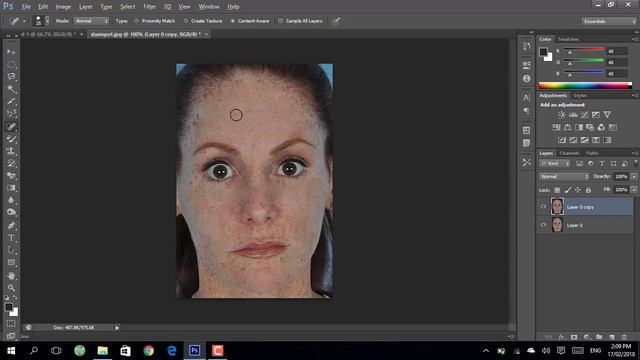The height and width of the screenshot is (360, 640).
Task: Open the Opacity slider dropdown arrow
Action: click(634, 176)
